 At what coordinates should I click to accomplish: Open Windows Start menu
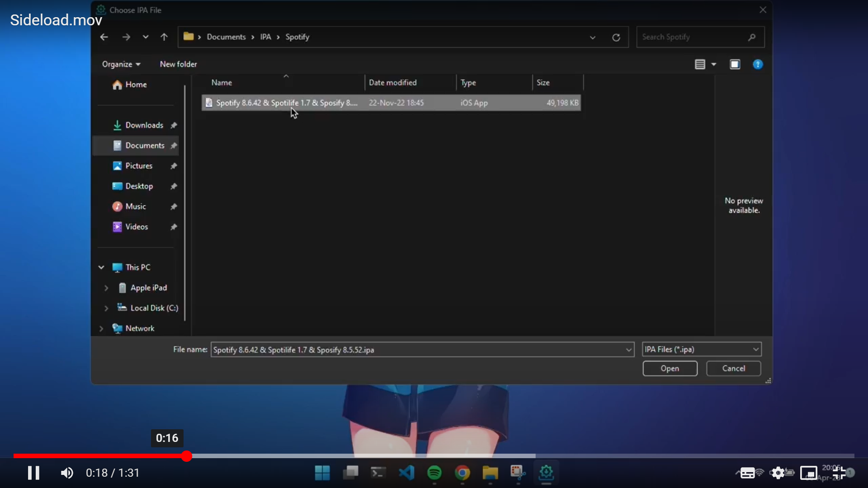pos(322,473)
